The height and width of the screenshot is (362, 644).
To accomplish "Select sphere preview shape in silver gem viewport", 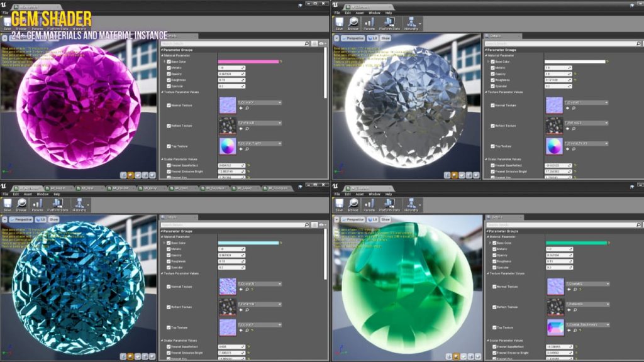I will tap(455, 175).
